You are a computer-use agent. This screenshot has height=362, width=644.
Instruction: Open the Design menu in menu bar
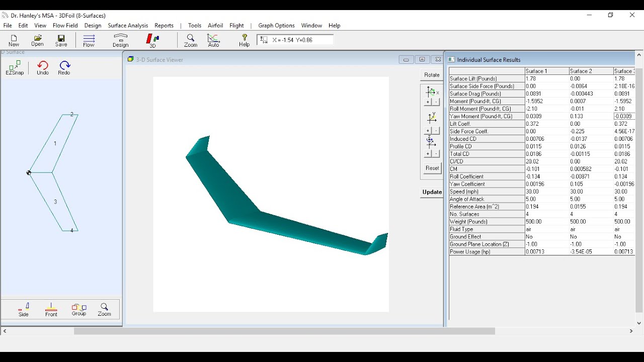93,26
